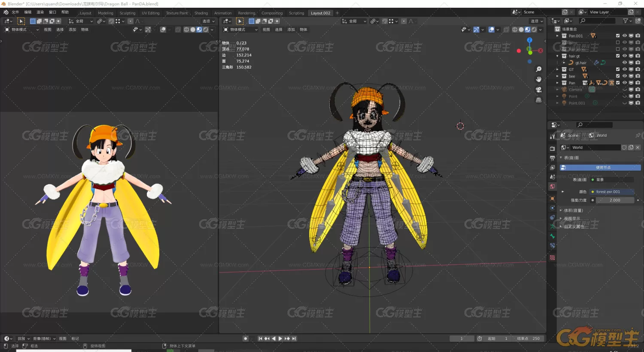Viewport: 644px width, 352px height.
Task: Collapse the hair.gt collection in outliner
Action: point(558,56)
